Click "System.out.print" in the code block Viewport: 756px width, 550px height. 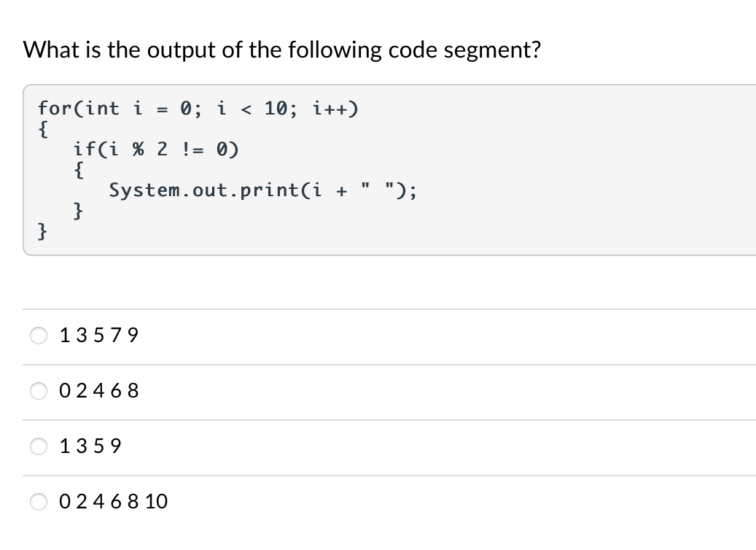200,191
